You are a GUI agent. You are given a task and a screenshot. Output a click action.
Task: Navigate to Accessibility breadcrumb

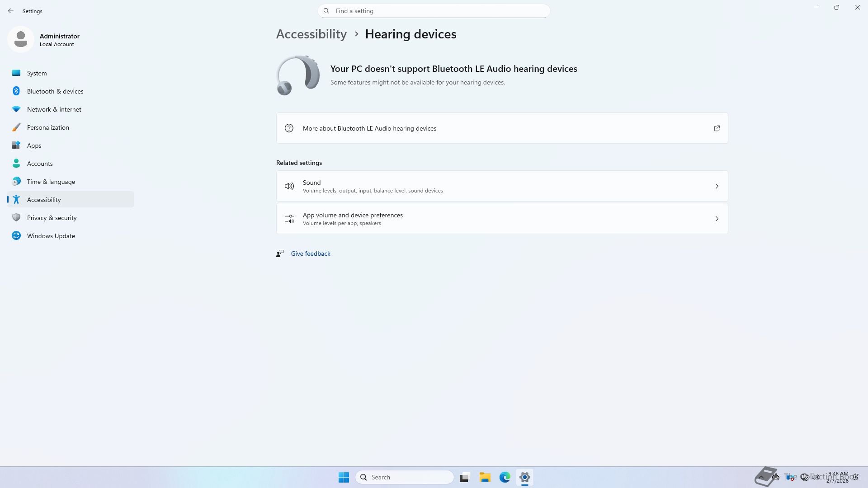point(311,34)
